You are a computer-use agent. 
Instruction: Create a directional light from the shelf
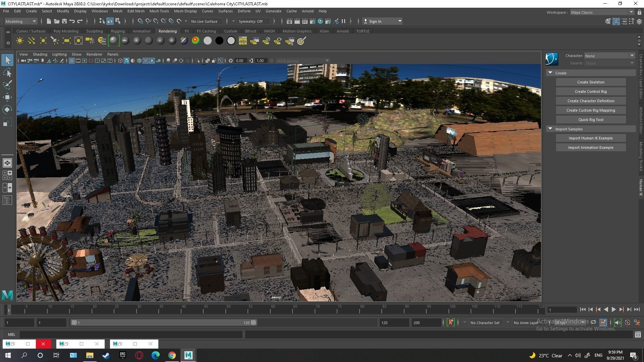click(32, 41)
